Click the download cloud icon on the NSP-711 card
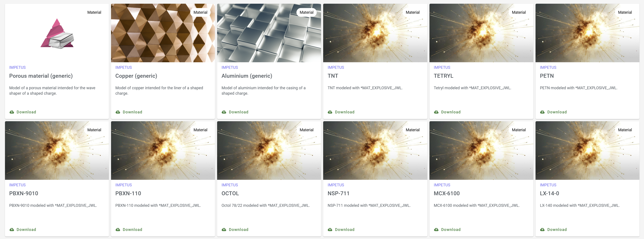The width and height of the screenshot is (644, 239). point(330,229)
